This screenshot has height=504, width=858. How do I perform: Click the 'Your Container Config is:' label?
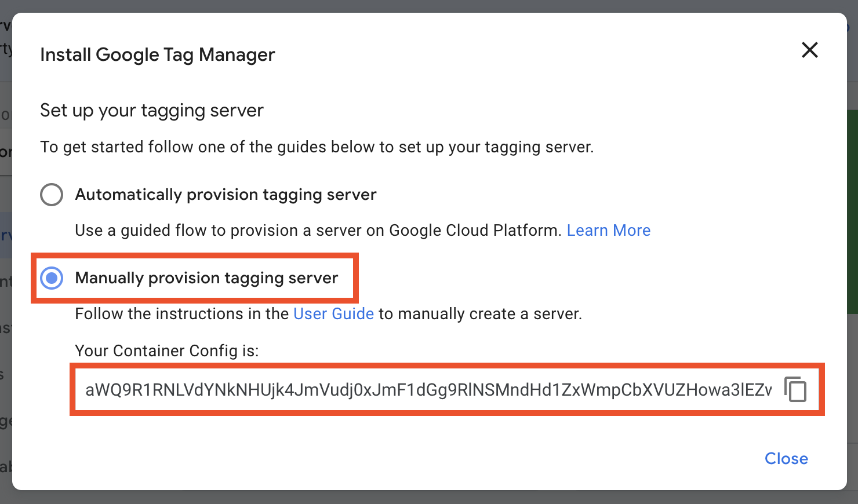166,351
